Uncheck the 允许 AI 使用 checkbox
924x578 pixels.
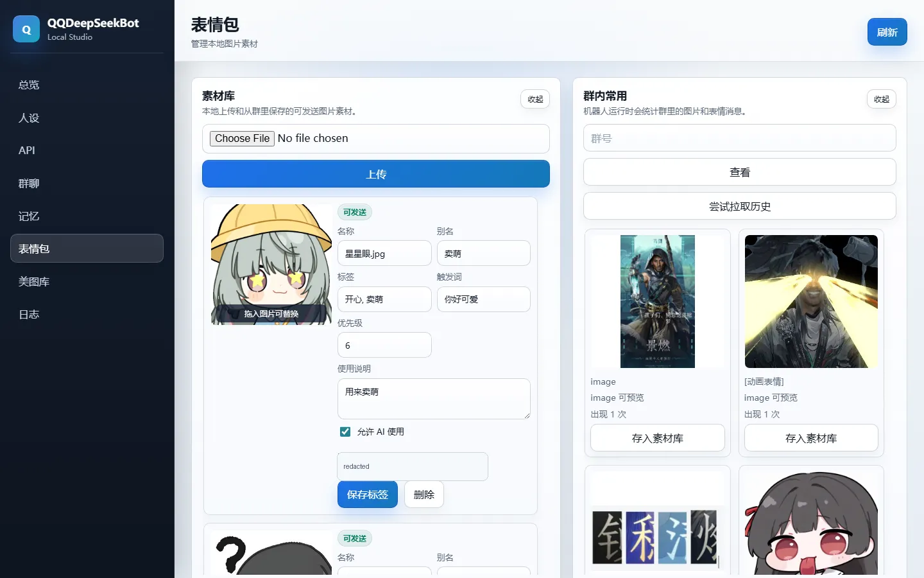[x=345, y=432]
